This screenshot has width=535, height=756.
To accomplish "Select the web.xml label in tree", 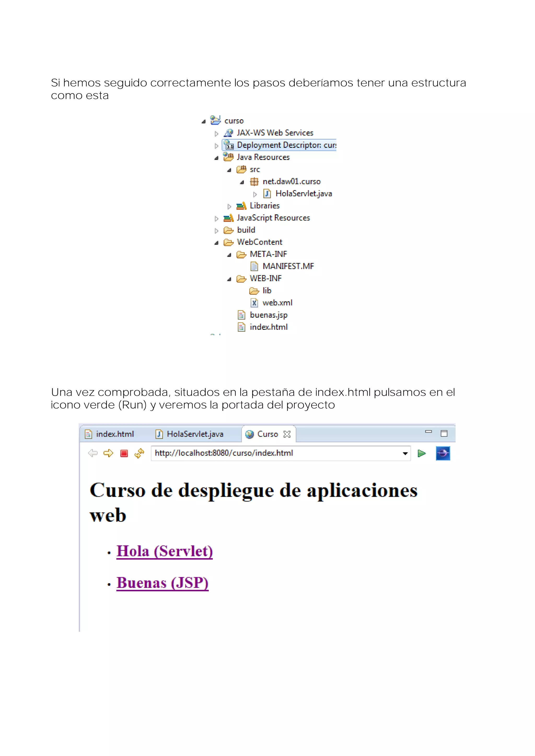I will [277, 303].
